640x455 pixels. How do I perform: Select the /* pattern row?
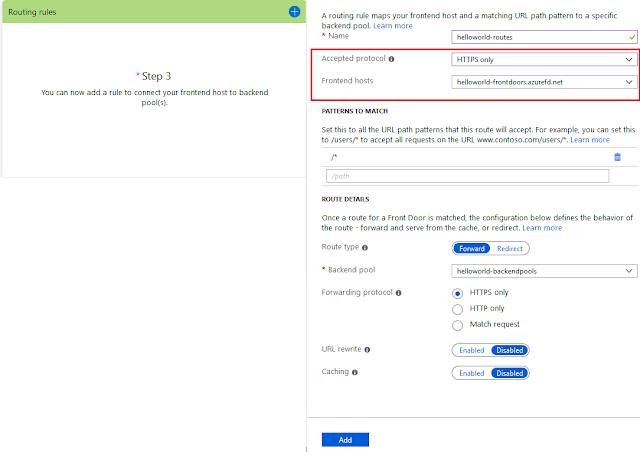click(x=479, y=158)
